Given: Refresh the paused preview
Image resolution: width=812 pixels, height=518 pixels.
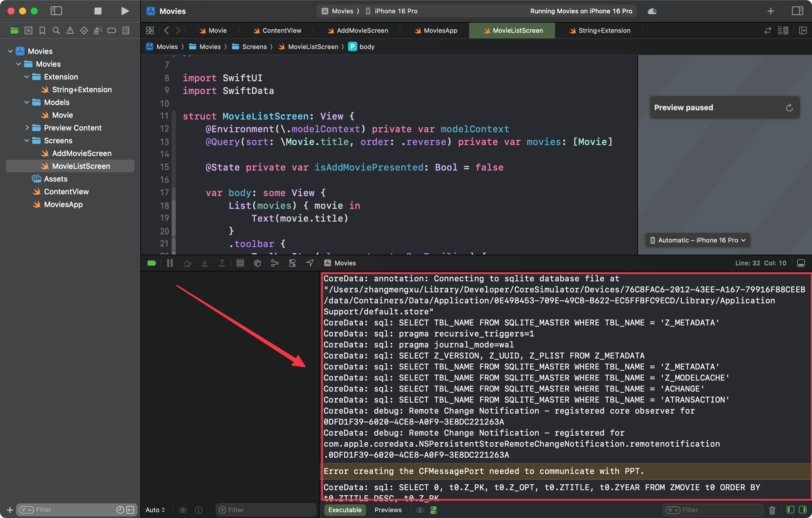Looking at the screenshot, I should pyautogui.click(x=789, y=108).
